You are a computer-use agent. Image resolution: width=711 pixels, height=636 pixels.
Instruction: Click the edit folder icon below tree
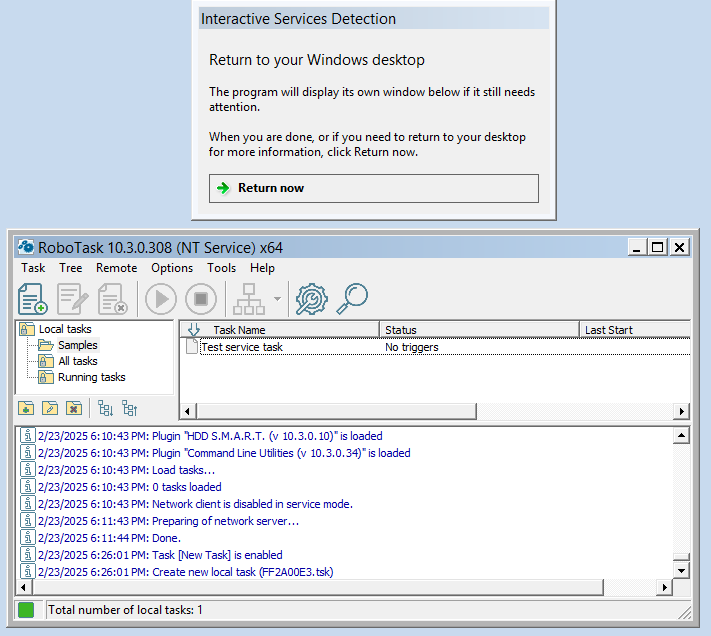[50, 408]
